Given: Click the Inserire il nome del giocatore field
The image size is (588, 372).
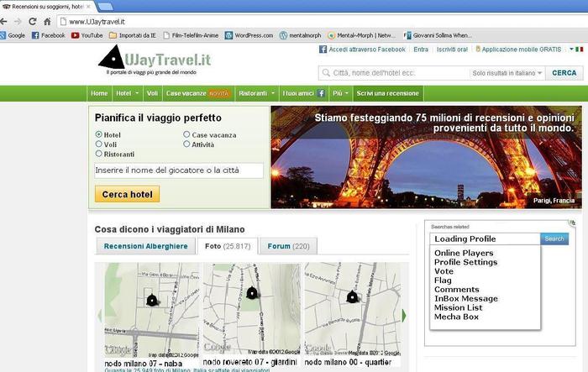Looking at the screenshot, I should coord(179,170).
